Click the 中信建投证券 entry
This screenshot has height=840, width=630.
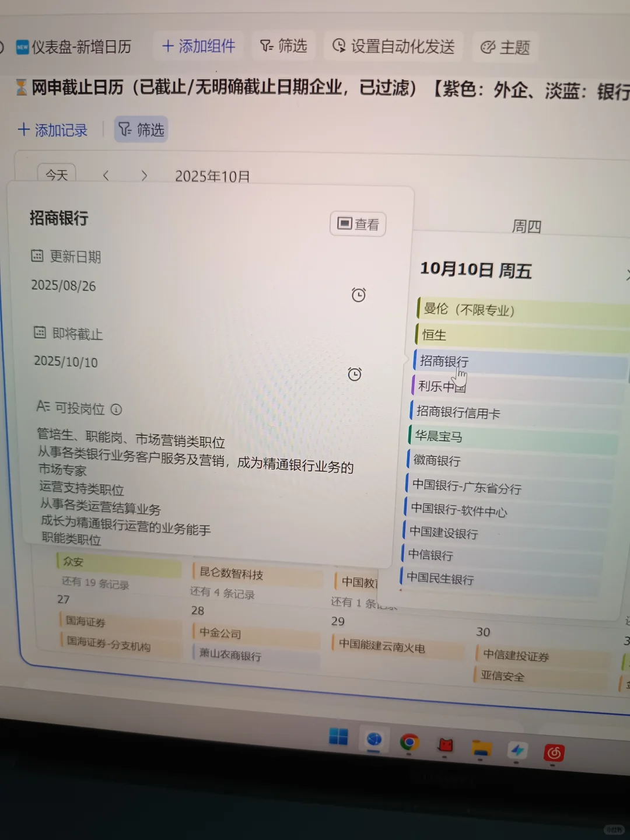pyautogui.click(x=542, y=657)
